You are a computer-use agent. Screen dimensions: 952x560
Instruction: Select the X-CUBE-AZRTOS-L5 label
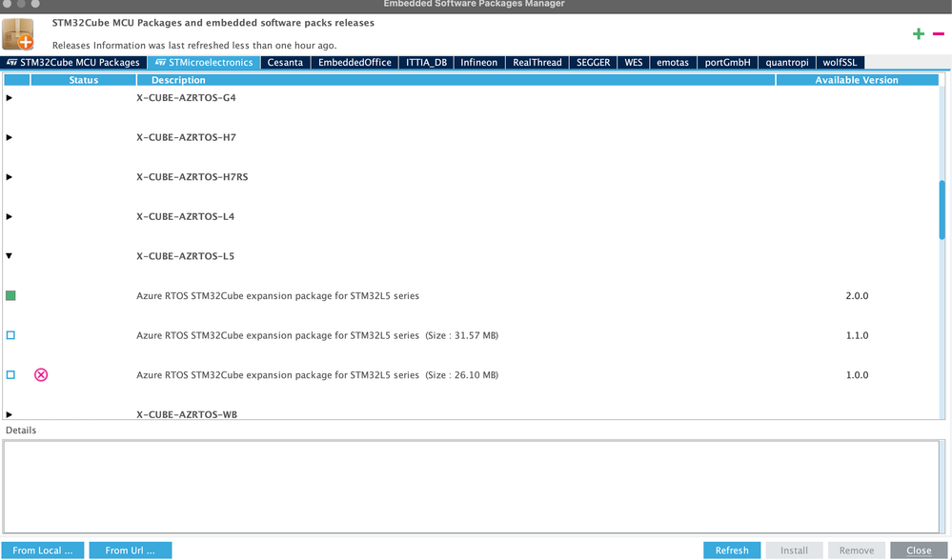coord(185,256)
